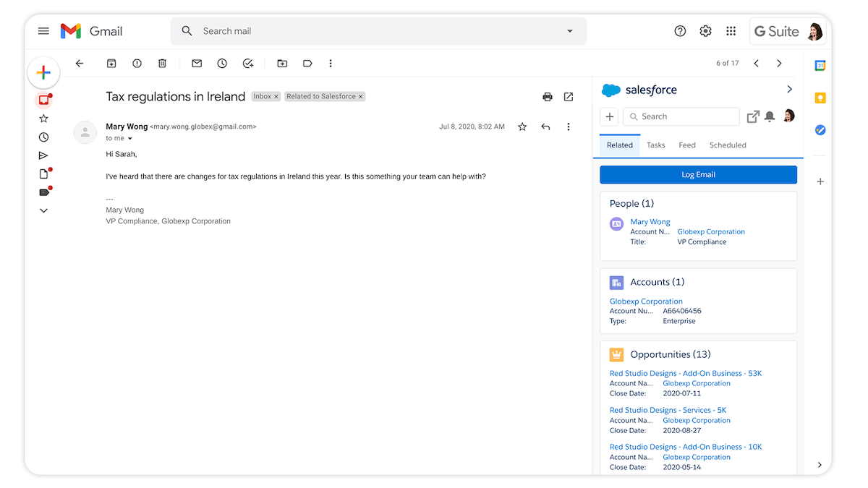Delete the email with trash icon
Screen dimensions: 868x488
163,64
